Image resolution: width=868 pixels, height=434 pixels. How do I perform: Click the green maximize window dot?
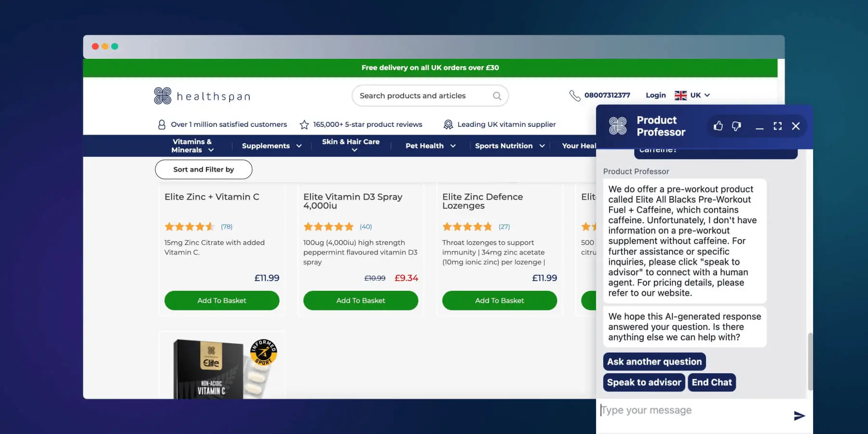pos(115,46)
